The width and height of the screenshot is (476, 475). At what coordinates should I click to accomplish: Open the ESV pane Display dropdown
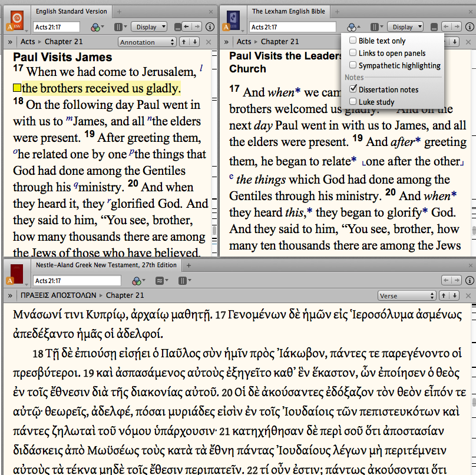coord(149,27)
